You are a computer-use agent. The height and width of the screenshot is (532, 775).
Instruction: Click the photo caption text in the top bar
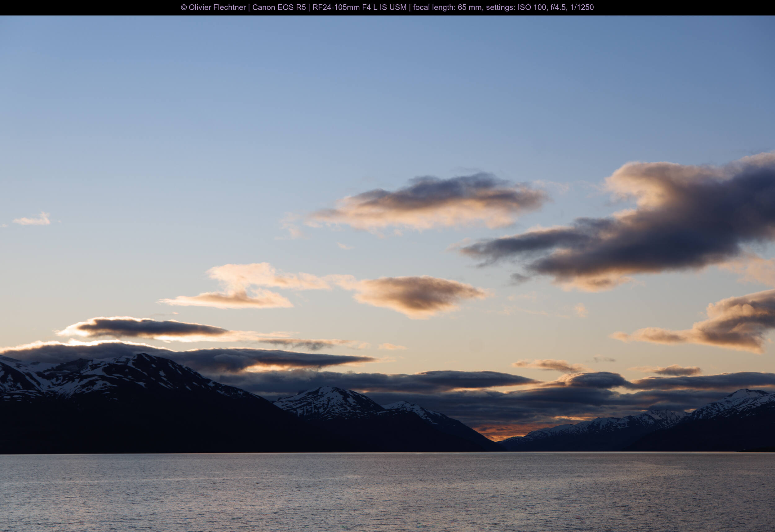tap(387, 7)
